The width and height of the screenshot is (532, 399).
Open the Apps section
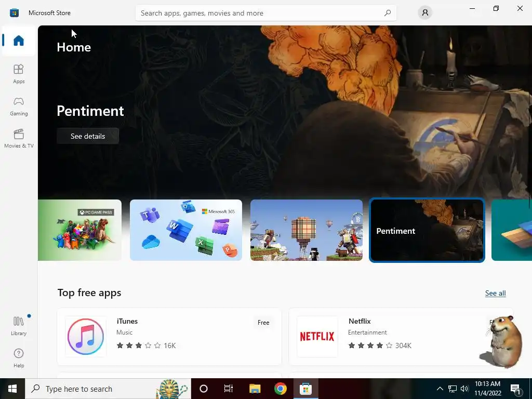[19, 74]
